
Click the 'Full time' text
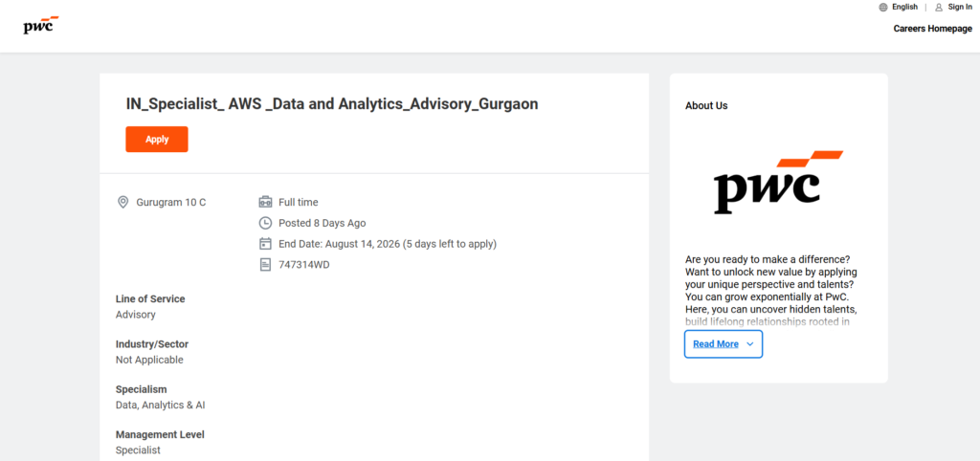[x=299, y=203]
